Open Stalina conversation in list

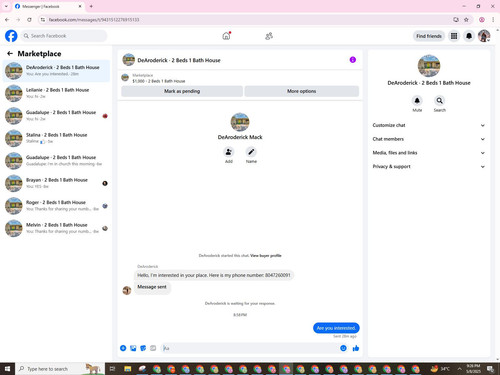click(56, 138)
